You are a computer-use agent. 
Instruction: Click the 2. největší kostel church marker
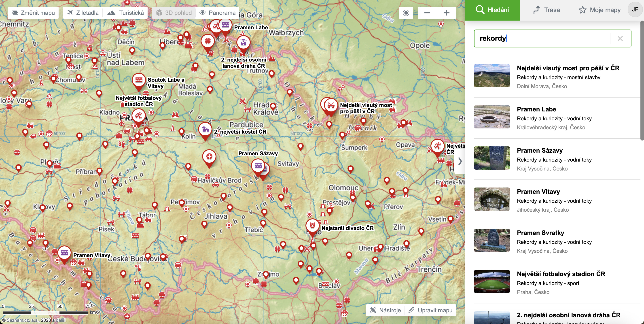click(x=205, y=129)
